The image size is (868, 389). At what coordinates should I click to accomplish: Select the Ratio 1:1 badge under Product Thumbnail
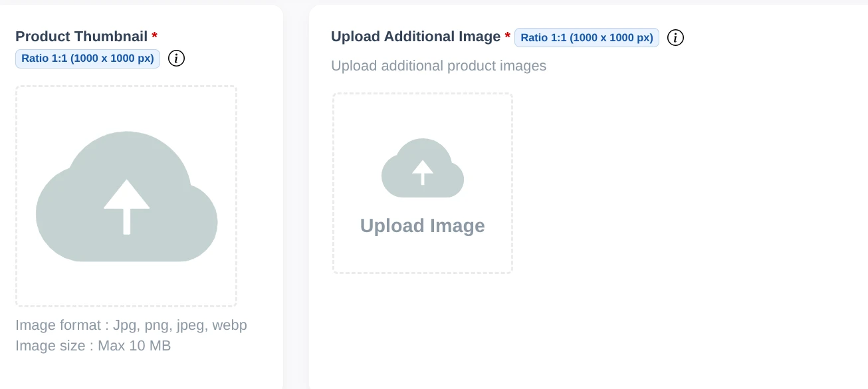[88, 59]
